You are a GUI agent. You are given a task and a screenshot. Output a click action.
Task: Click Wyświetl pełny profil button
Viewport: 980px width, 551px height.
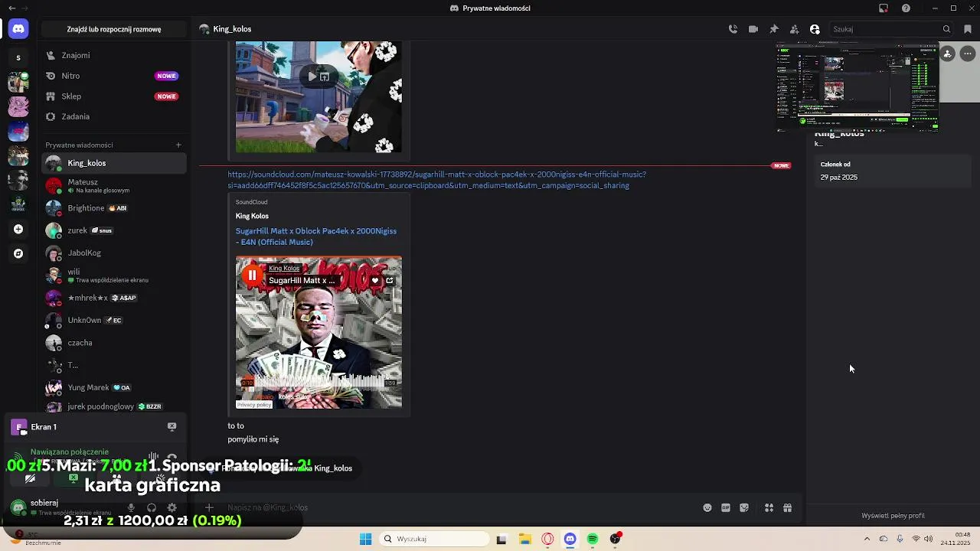[x=893, y=516]
